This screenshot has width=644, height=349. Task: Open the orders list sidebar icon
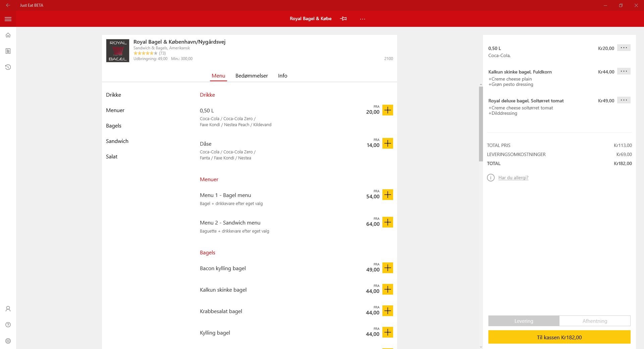point(8,51)
